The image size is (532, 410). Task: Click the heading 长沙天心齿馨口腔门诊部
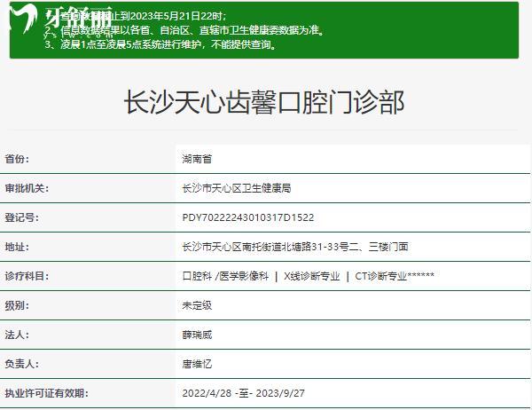264,102
